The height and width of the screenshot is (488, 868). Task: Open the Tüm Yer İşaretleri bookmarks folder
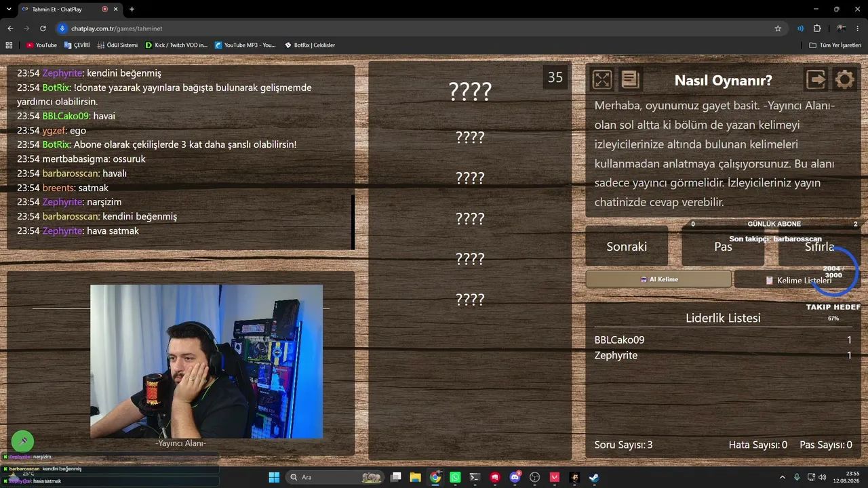835,45
